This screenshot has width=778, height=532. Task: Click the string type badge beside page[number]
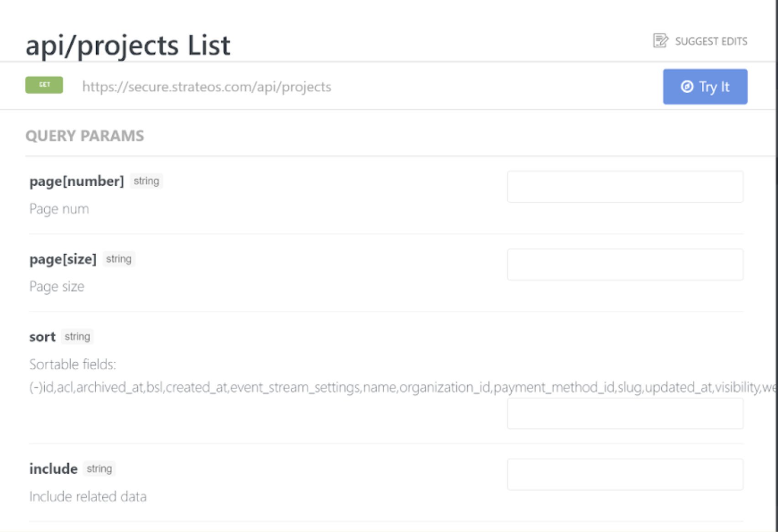click(x=146, y=181)
